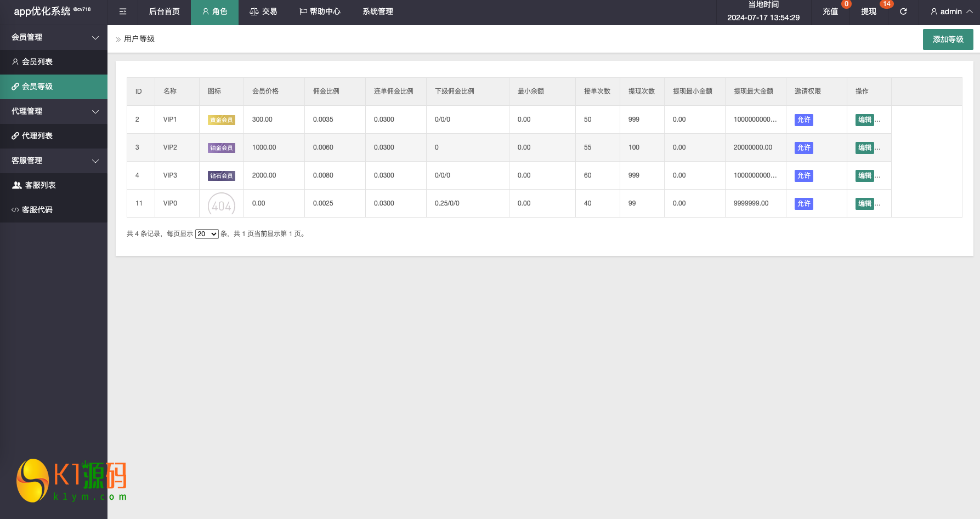980x519 pixels.
Task: Toggle the sidebar collapse hamburger icon
Action: click(x=123, y=12)
